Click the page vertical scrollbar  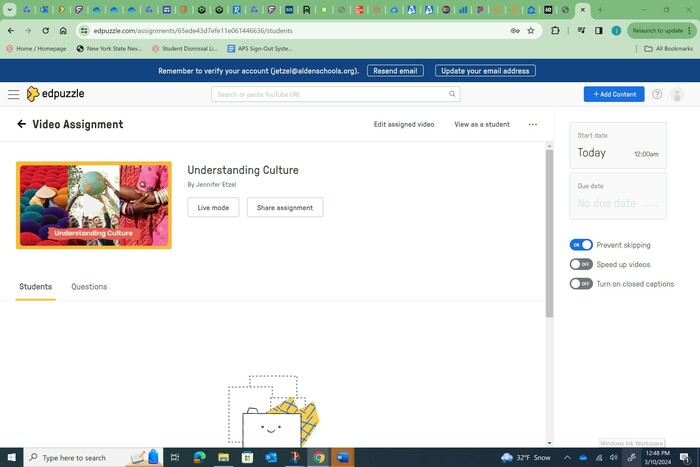click(x=549, y=230)
